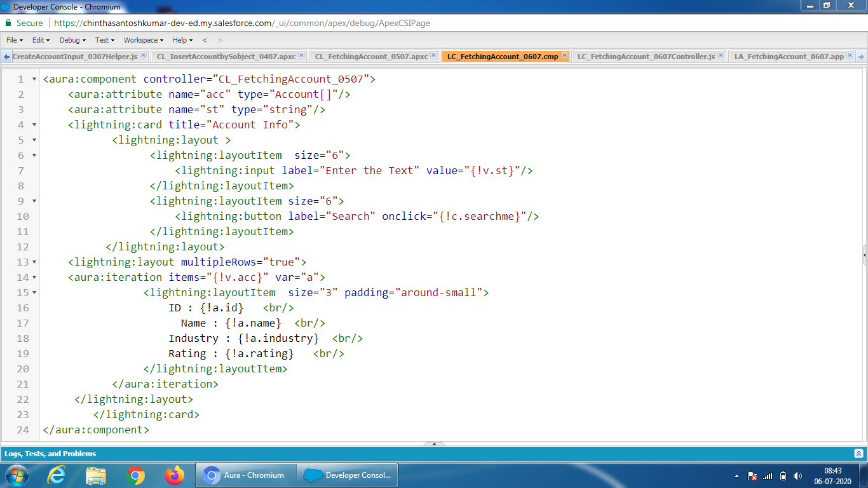
Task: Open the File menu
Action: 14,40
